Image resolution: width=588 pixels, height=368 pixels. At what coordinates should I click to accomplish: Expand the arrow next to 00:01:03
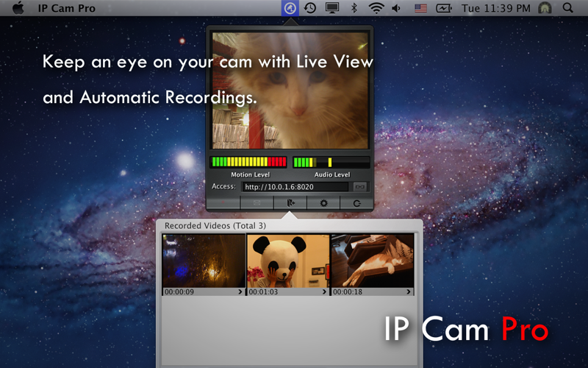pos(324,291)
